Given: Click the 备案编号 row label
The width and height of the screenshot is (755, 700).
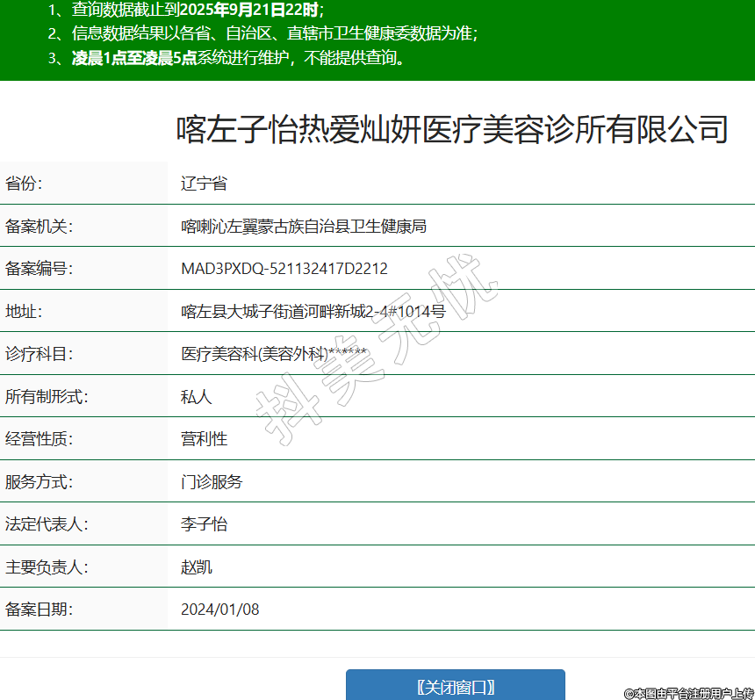Looking at the screenshot, I should tap(39, 269).
